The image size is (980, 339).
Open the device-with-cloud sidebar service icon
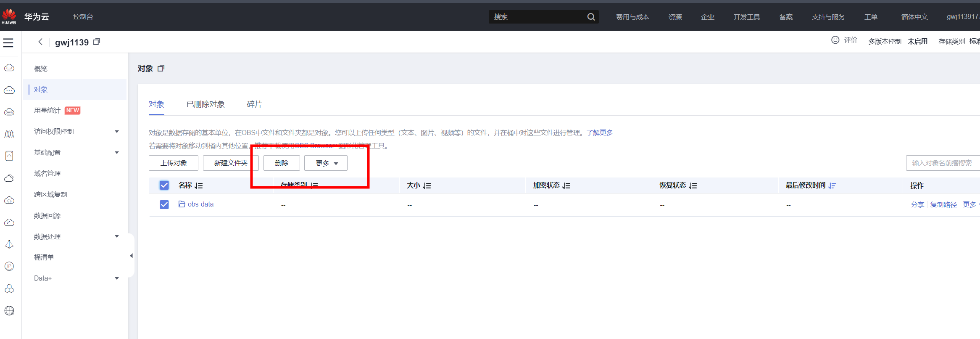coord(9,156)
